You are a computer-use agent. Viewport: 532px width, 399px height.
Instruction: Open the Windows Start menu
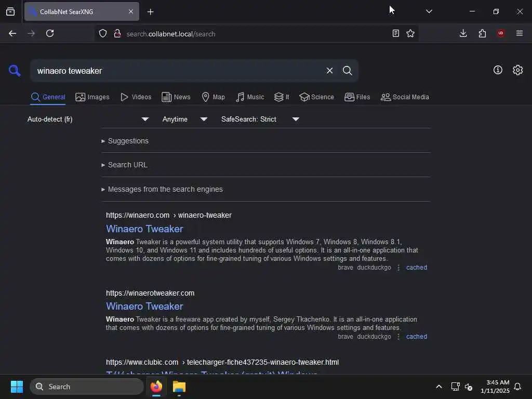click(x=17, y=387)
